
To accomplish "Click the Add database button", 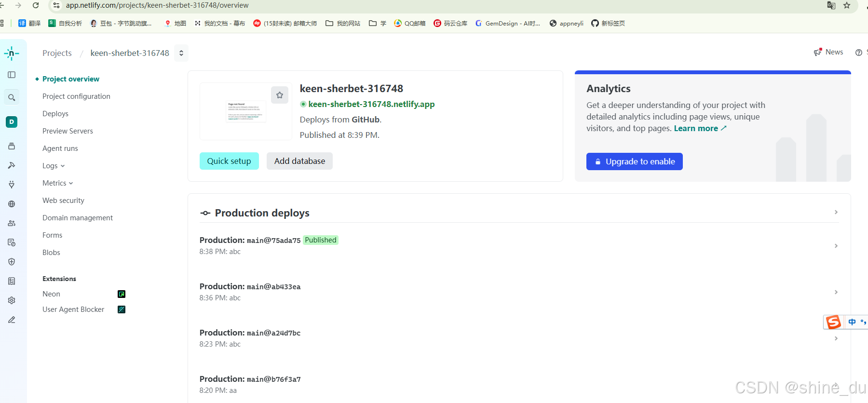I will coord(299,161).
